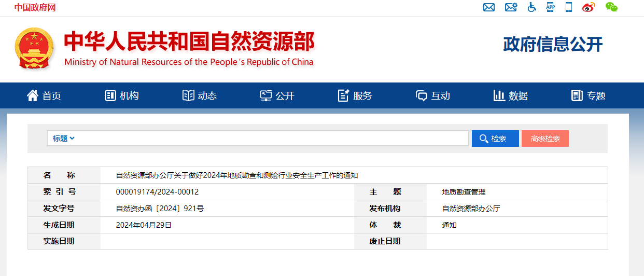Viewport: 644px width, 276px height.
Task: Go to the 数据 navigation item
Action: point(511,95)
